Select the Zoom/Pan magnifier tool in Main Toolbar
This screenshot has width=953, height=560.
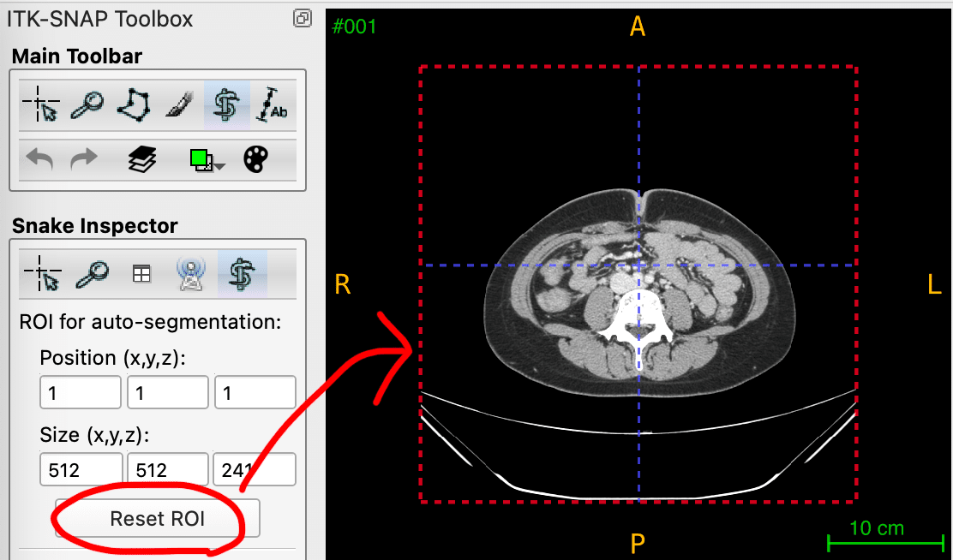[87, 105]
